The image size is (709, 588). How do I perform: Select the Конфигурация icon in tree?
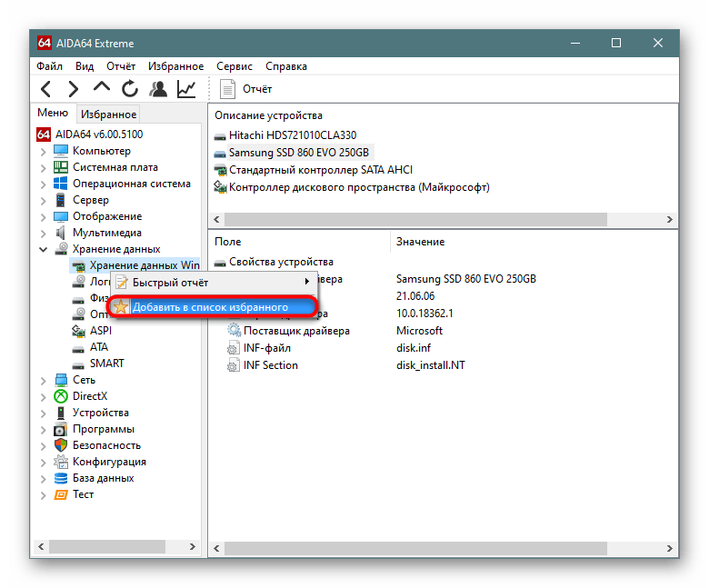coord(61,462)
